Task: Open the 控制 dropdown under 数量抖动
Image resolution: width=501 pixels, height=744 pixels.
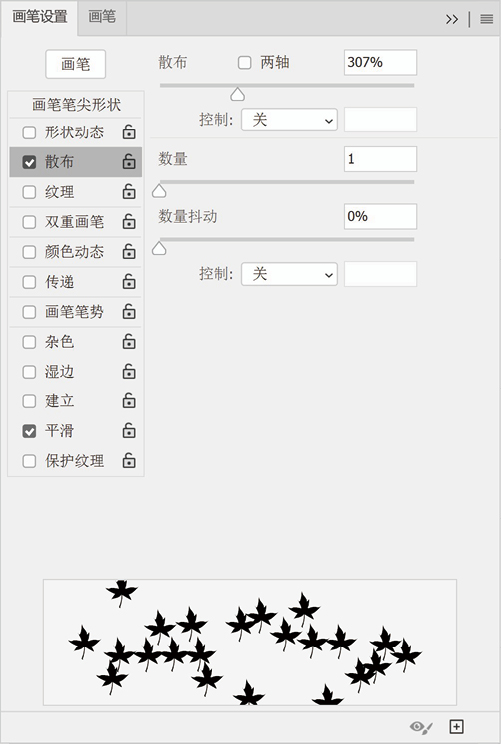Action: [x=289, y=274]
